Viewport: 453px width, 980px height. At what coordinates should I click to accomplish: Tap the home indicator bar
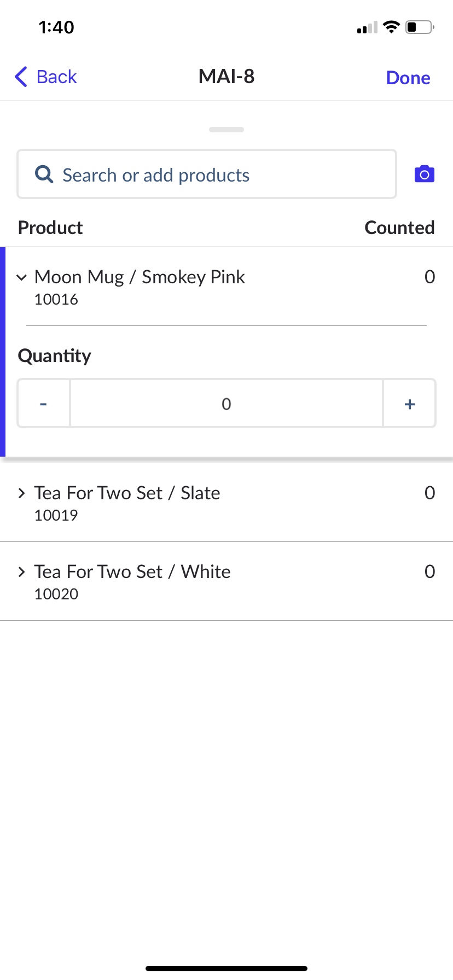(x=226, y=969)
